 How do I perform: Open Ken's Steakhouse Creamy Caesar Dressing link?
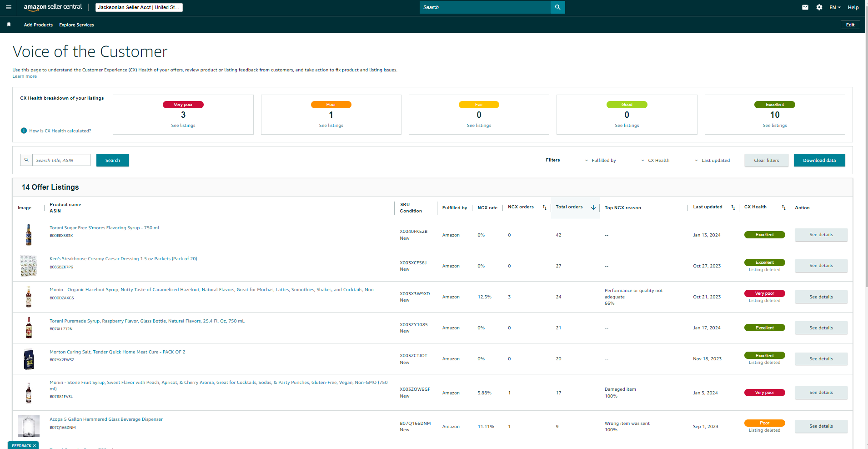point(123,259)
